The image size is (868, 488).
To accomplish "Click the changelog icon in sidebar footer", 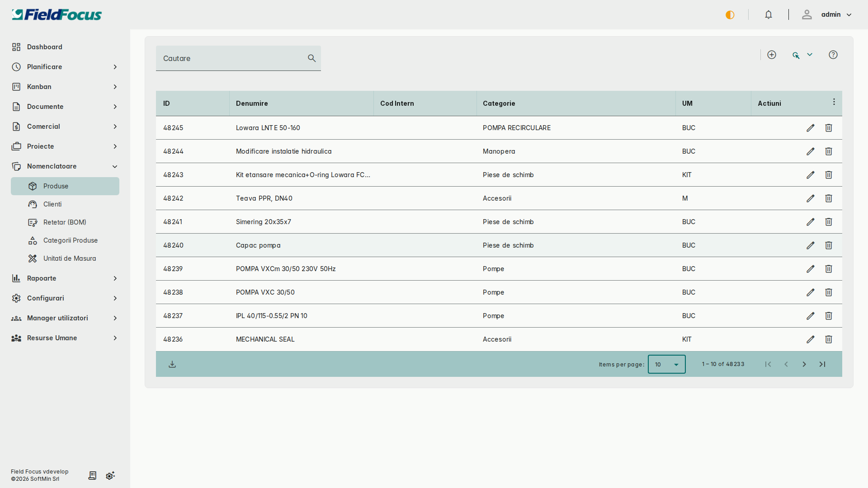I will click(x=92, y=475).
